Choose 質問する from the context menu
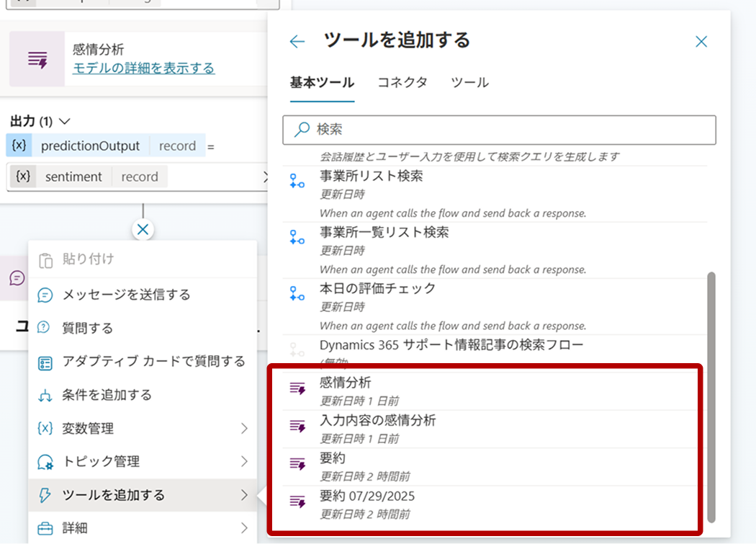 (88, 328)
